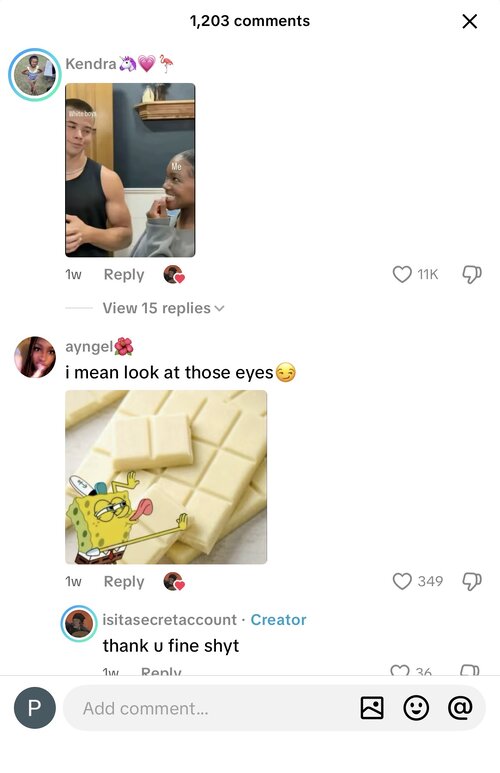This screenshot has width=500, height=773.
Task: Reply to Kendra's comment
Action: pyautogui.click(x=124, y=275)
